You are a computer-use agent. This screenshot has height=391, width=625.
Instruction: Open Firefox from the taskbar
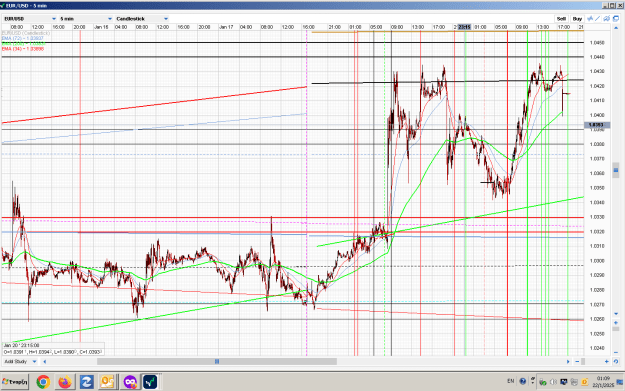(65, 382)
